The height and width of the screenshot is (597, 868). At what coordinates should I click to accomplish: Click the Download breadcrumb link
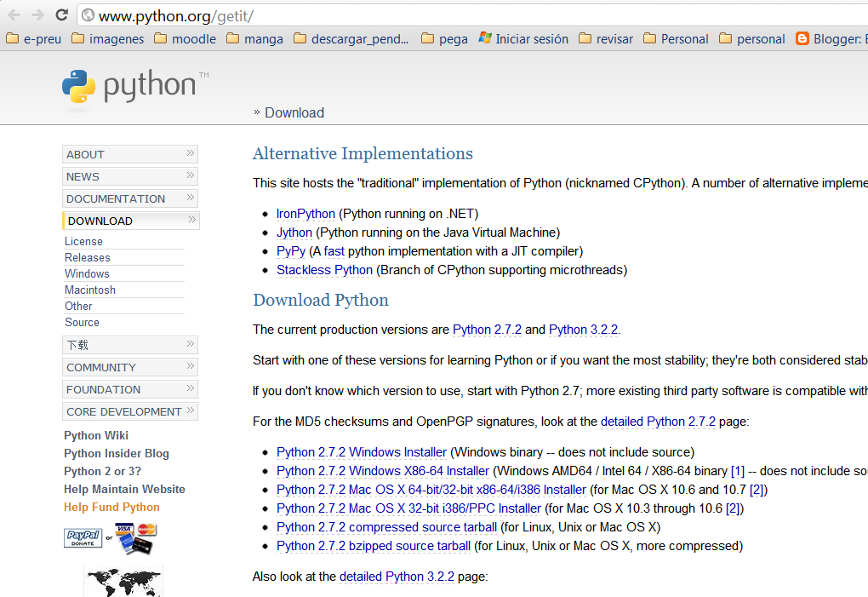pos(294,112)
